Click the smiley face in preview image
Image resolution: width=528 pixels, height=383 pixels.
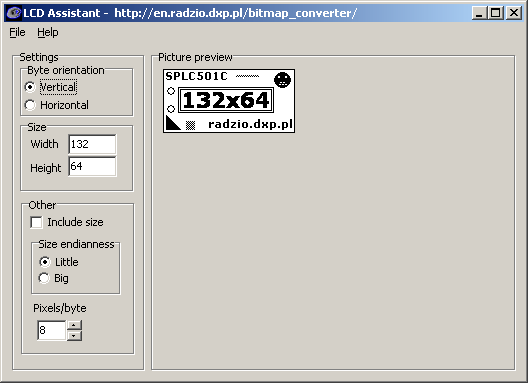282,80
